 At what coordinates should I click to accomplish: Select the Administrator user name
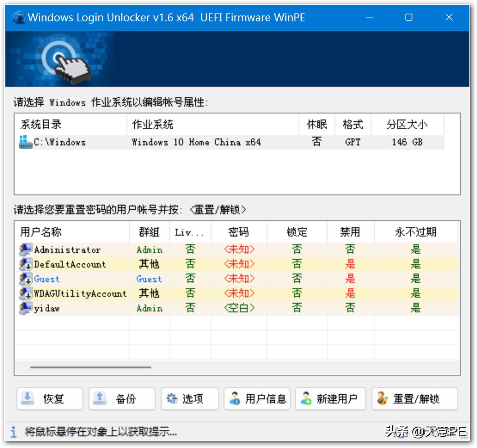[x=67, y=250]
